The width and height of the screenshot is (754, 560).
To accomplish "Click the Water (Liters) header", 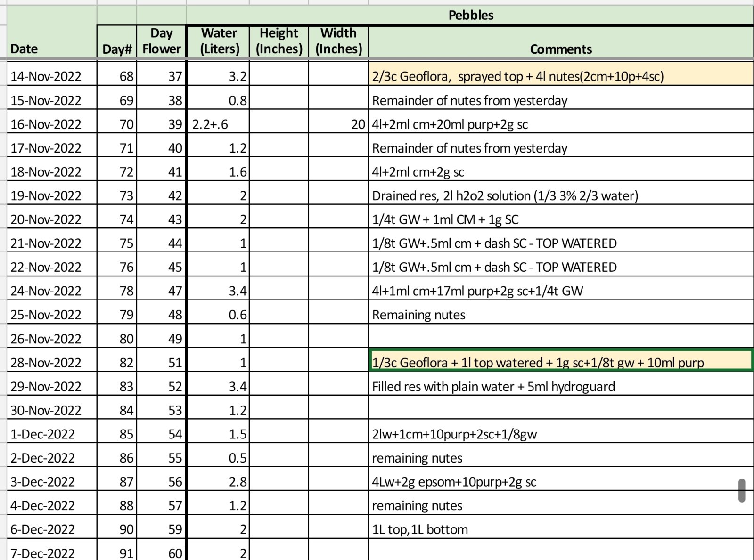I will [x=219, y=41].
